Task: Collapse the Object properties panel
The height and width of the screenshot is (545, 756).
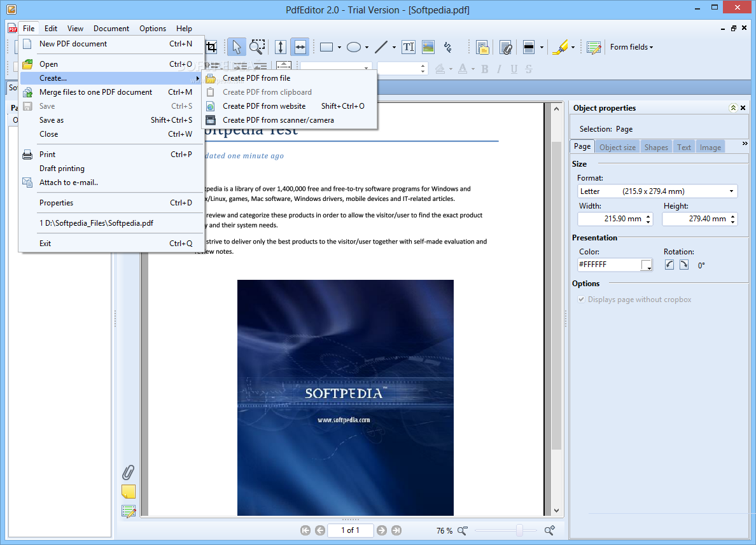Action: click(733, 108)
